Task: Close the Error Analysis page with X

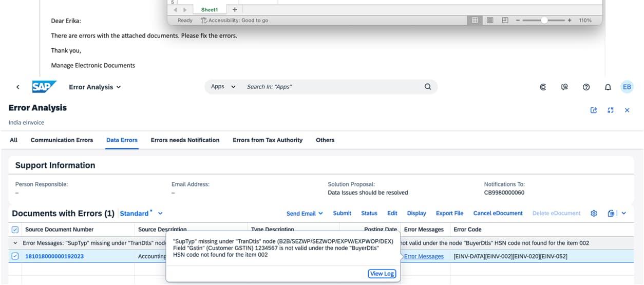Action: 627,110
